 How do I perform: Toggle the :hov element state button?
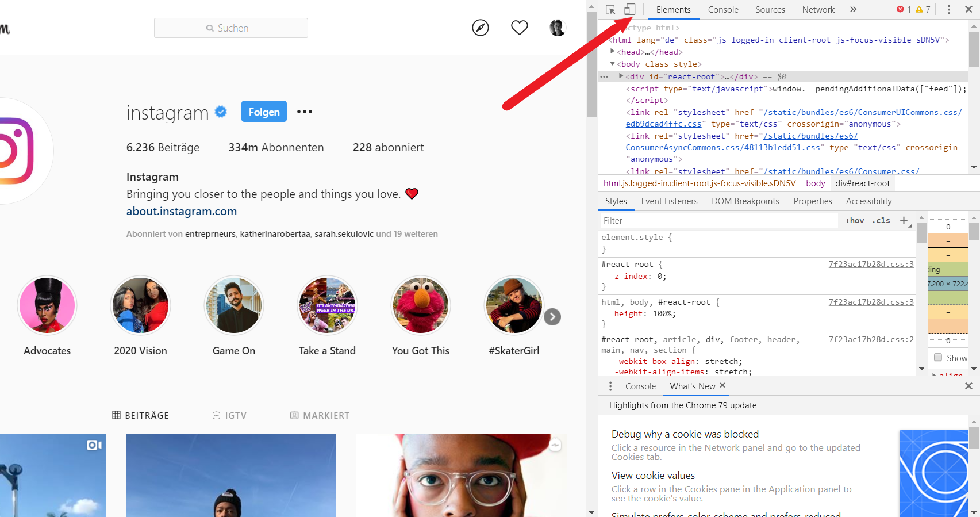[x=855, y=220]
